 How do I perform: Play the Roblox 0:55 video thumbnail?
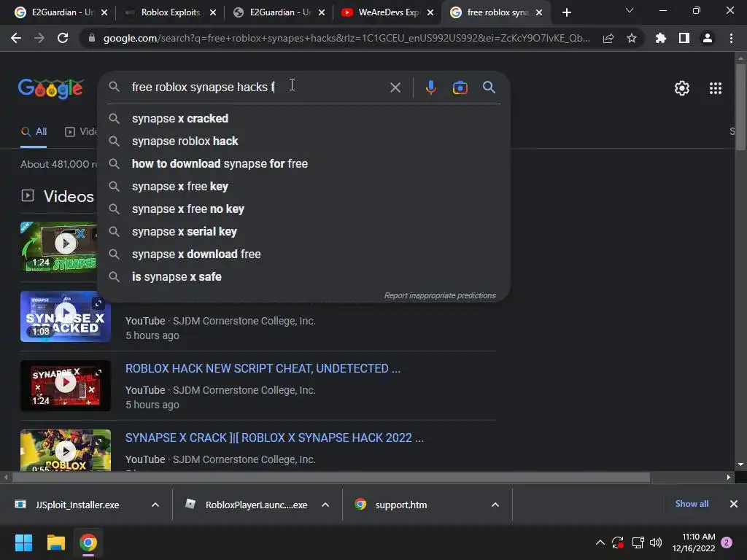(66, 451)
